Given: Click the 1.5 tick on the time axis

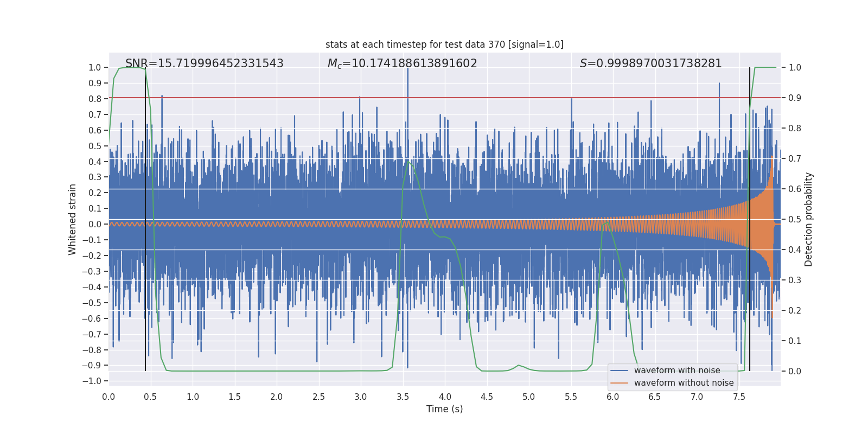Looking at the screenshot, I should pos(234,397).
